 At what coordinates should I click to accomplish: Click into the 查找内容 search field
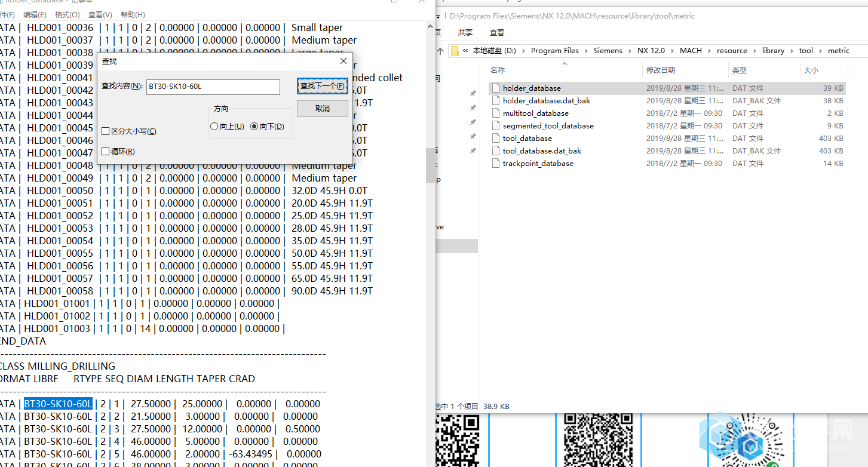213,87
